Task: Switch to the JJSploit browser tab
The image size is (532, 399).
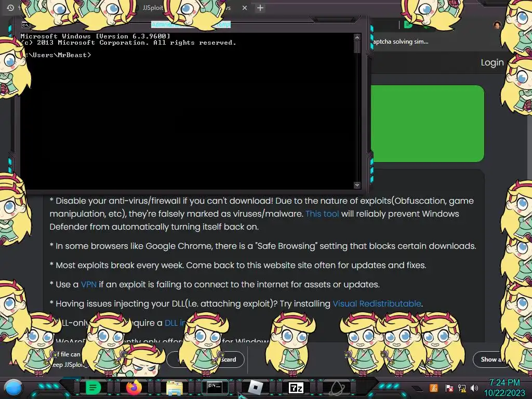Action: click(153, 7)
